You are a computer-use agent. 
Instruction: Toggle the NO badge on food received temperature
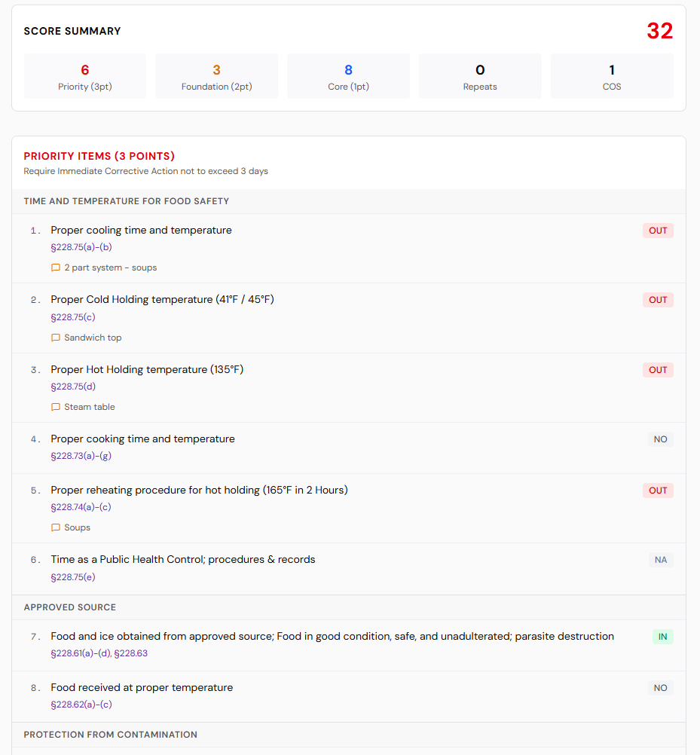[660, 687]
